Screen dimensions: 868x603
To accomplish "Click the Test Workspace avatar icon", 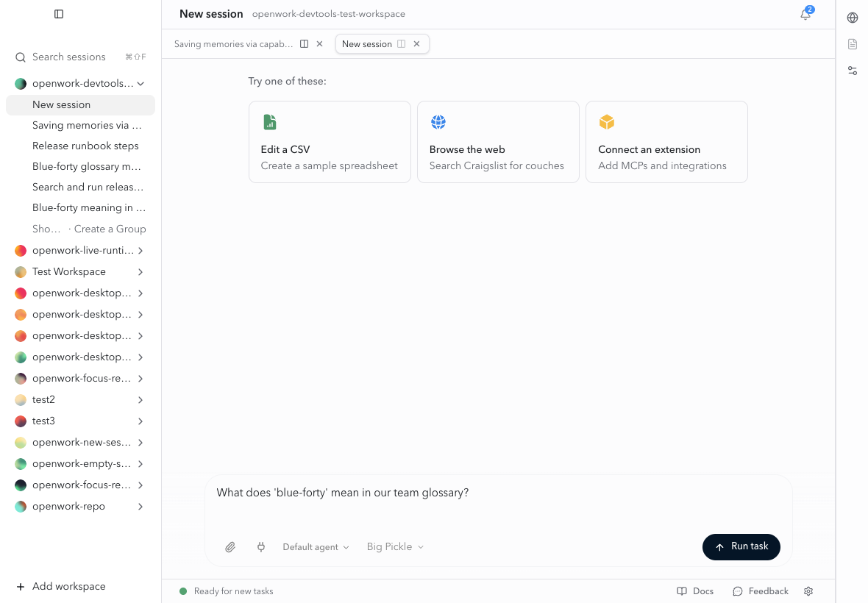I will point(21,271).
